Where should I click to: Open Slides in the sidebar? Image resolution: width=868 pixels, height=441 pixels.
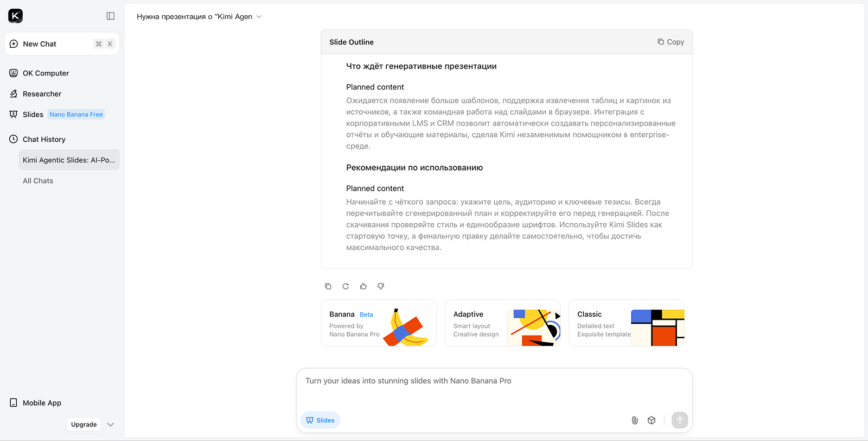pyautogui.click(x=33, y=115)
